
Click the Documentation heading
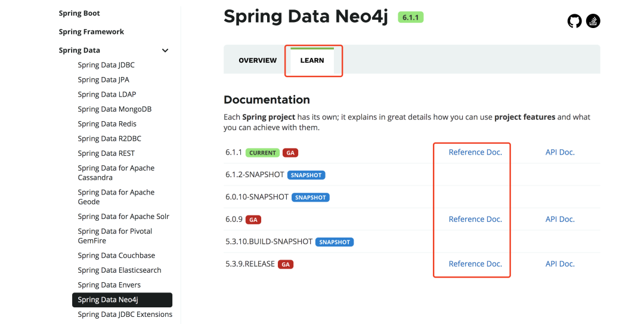[267, 100]
